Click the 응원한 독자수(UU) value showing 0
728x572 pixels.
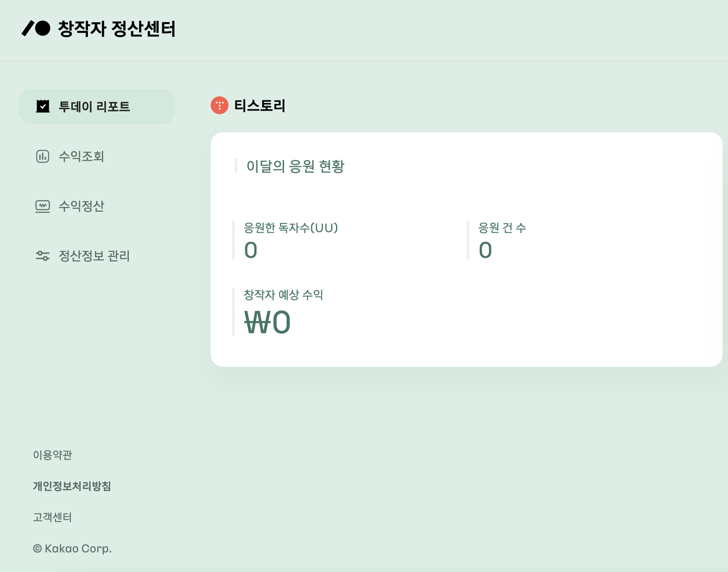pos(250,250)
